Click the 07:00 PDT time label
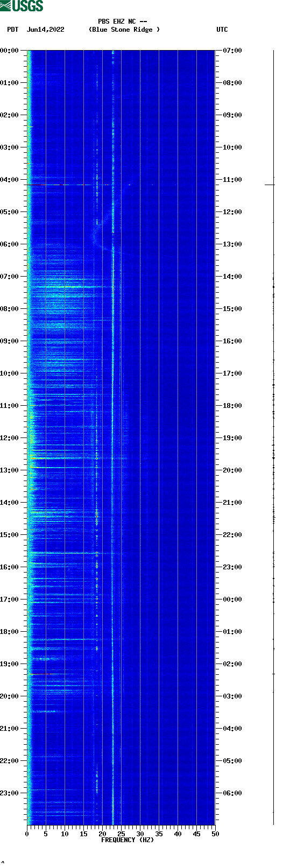The width and height of the screenshot is (297, 868). click(10, 277)
